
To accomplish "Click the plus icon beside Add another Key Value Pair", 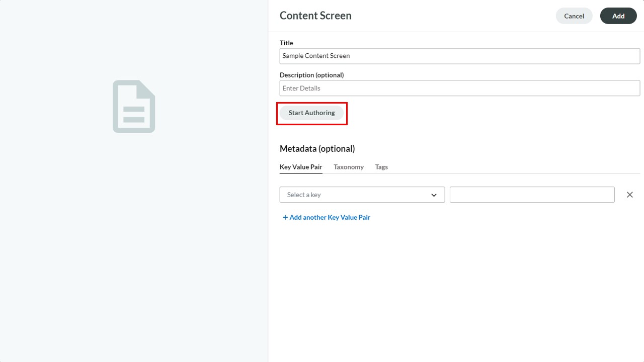I will click(285, 217).
